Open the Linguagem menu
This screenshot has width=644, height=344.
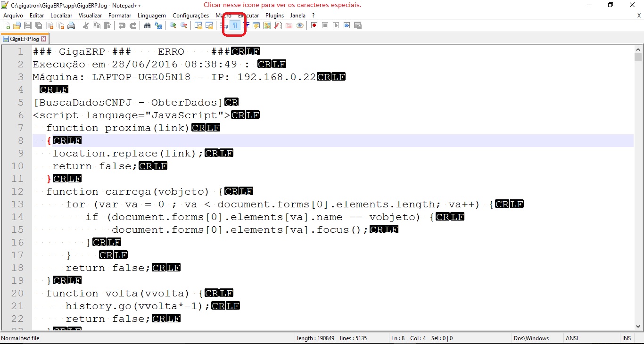tap(151, 16)
